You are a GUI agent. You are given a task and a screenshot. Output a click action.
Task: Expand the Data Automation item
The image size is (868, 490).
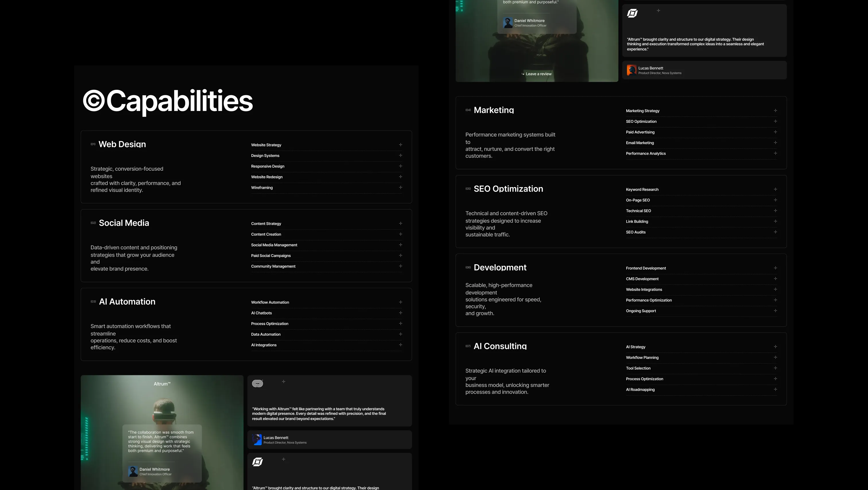(326, 335)
